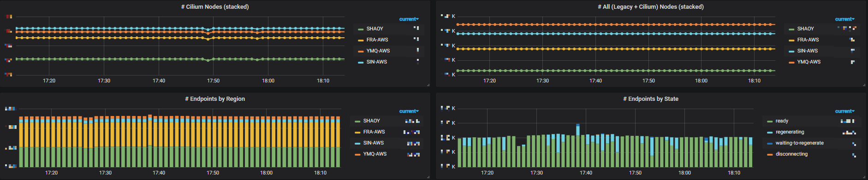Toggle the YMQ-AWS series in the Endpoints by Region legend
868x180 pixels.
[x=375, y=154]
